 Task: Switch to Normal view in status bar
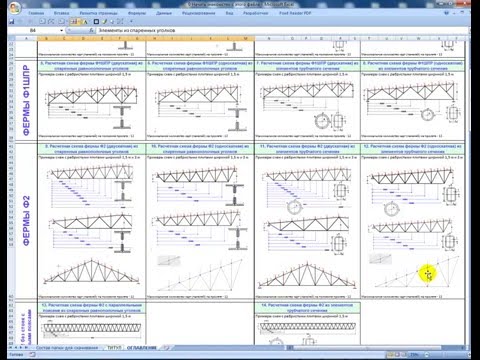pyautogui.click(x=389, y=355)
